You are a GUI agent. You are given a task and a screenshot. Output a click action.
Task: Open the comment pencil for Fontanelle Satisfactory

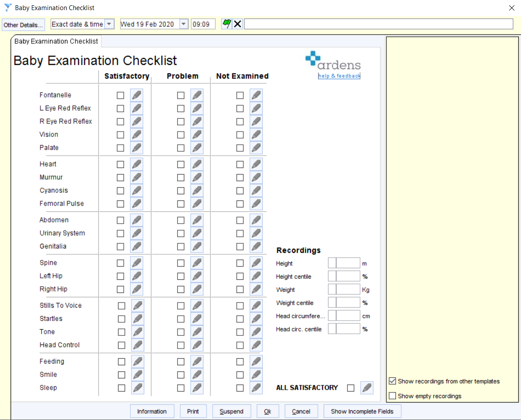136,95
